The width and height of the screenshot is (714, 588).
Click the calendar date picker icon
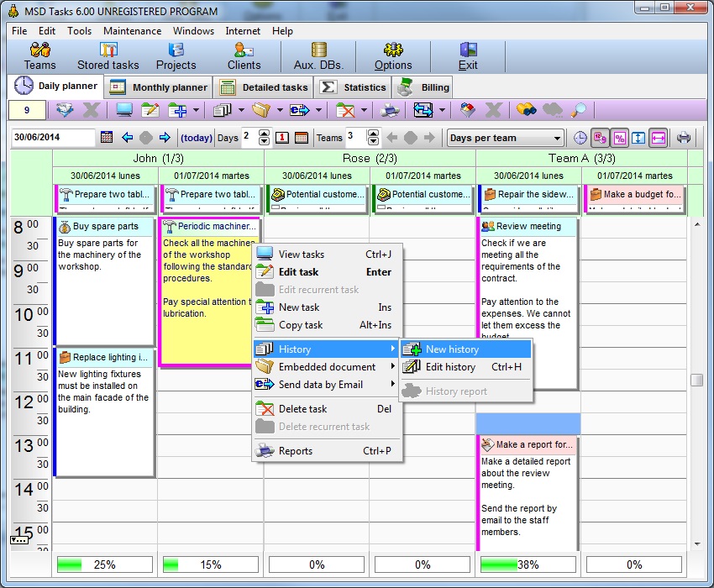point(107,138)
